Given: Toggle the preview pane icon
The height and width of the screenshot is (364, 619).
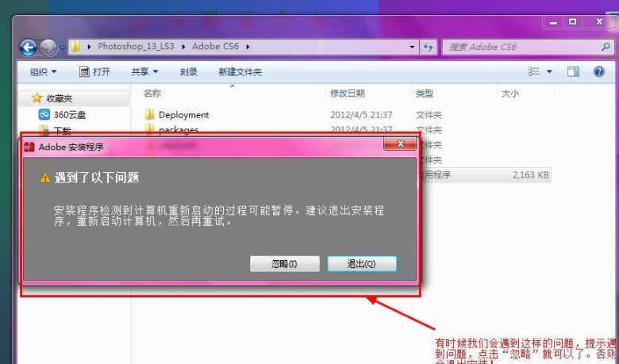Looking at the screenshot, I should click(573, 71).
